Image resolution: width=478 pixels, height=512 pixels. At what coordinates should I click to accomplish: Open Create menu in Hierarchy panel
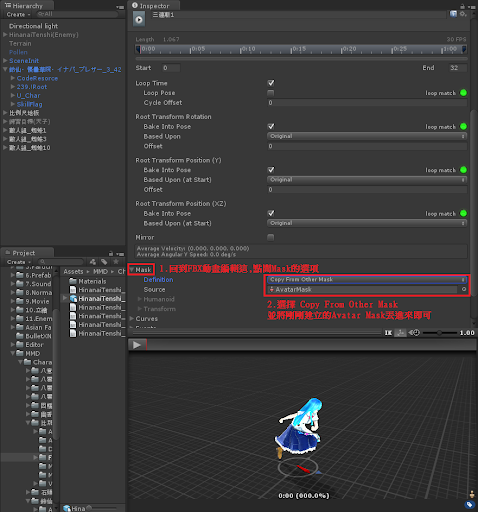[x=18, y=15]
